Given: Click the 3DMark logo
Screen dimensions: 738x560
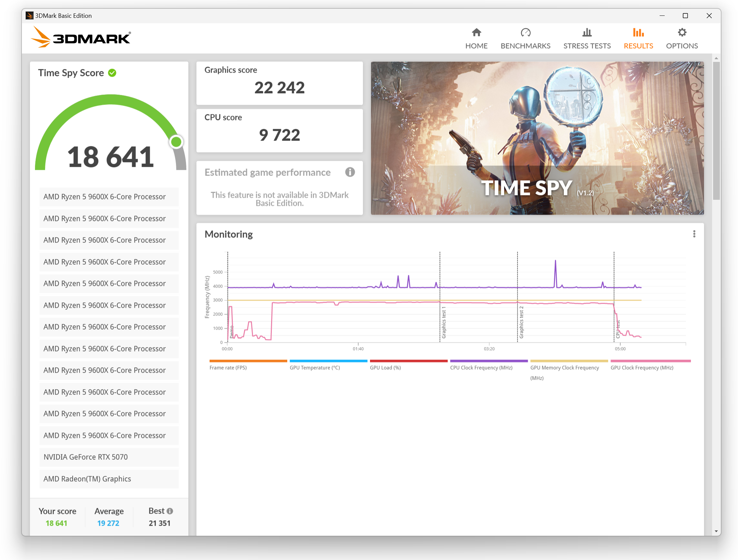Looking at the screenshot, I should pyautogui.click(x=81, y=38).
